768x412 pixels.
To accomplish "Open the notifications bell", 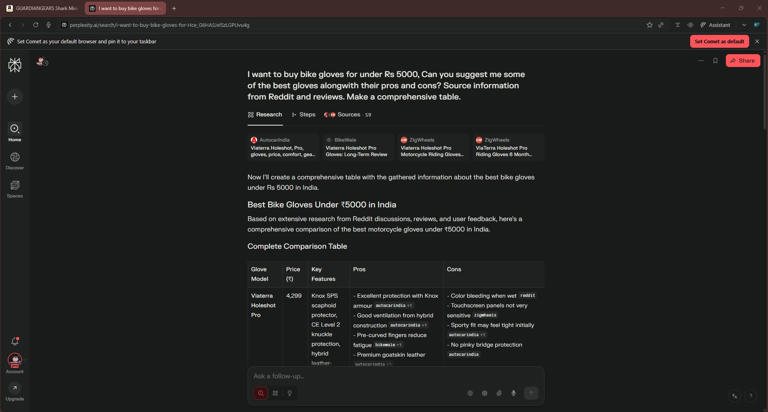I will 15,341.
